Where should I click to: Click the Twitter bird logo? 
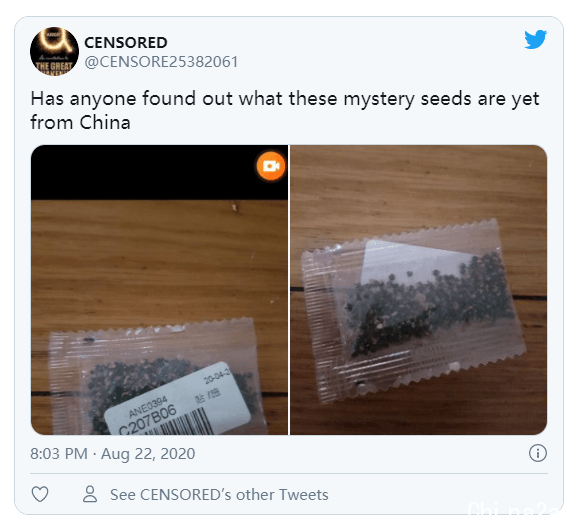point(536,39)
